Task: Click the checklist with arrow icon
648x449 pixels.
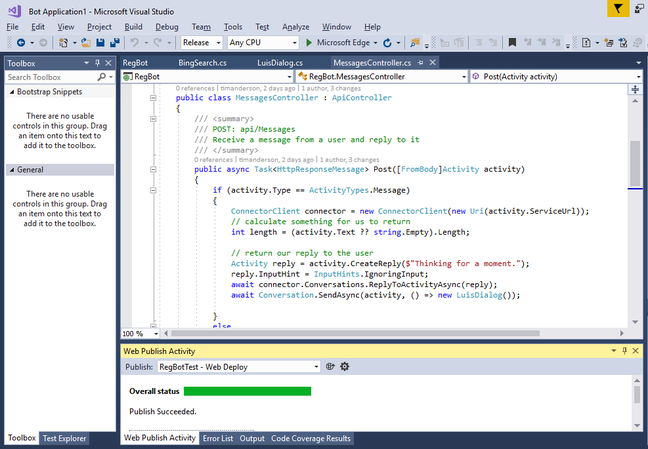Action: coord(623,43)
